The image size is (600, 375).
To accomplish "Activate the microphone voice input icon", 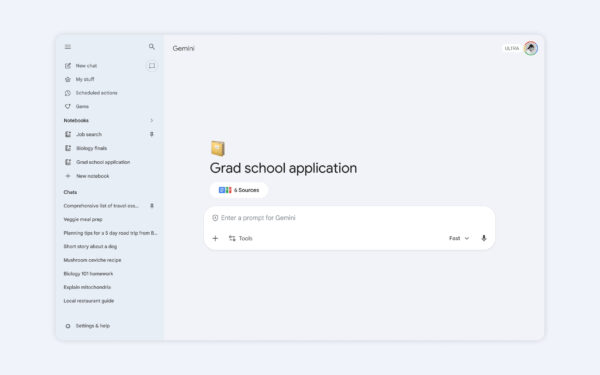I will [x=484, y=238].
